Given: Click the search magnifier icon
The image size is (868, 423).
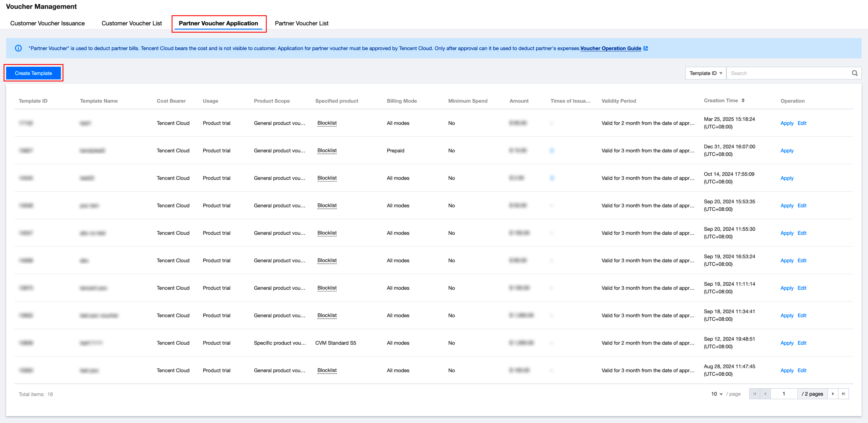Looking at the screenshot, I should pyautogui.click(x=855, y=73).
